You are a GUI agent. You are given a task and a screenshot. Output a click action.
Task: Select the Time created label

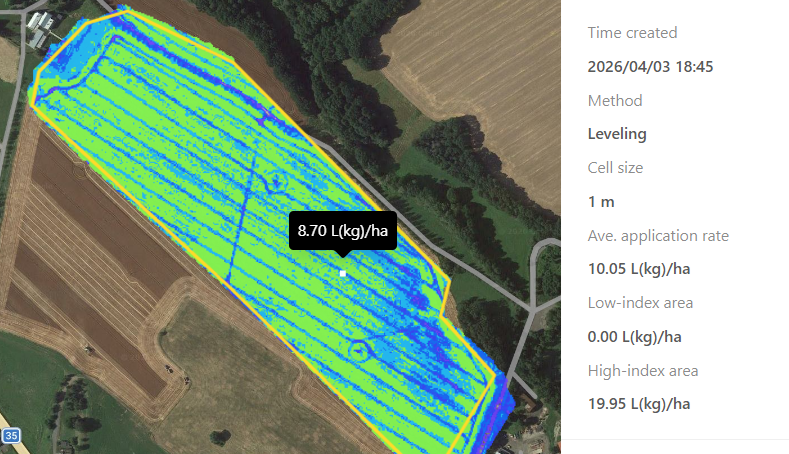coord(632,33)
